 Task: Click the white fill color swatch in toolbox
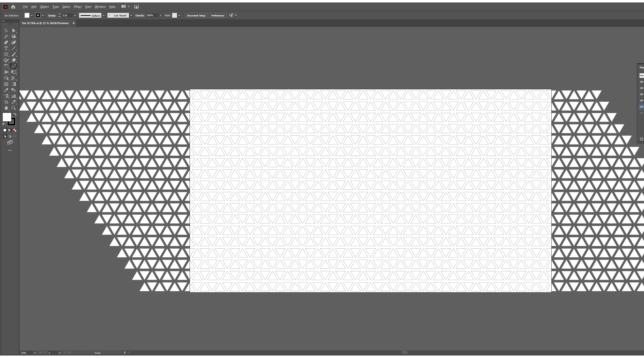(x=6, y=117)
